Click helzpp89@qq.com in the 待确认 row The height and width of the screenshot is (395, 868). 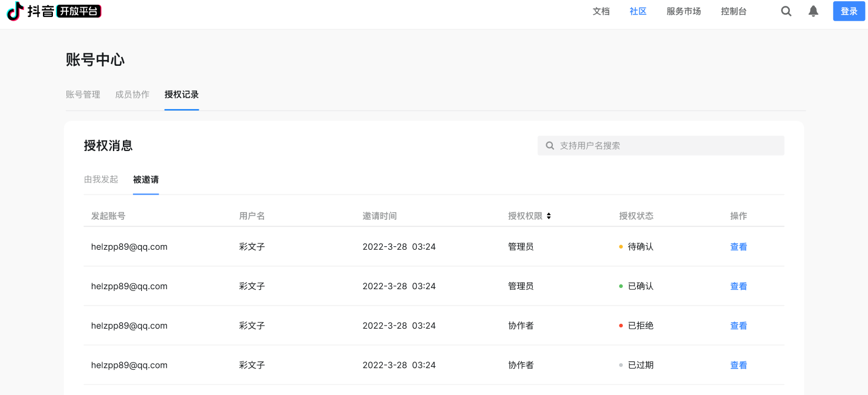coord(129,247)
